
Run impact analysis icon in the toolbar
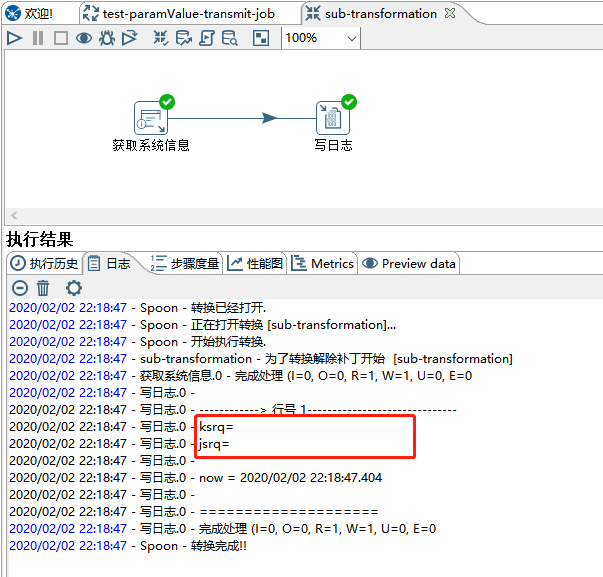(x=184, y=38)
